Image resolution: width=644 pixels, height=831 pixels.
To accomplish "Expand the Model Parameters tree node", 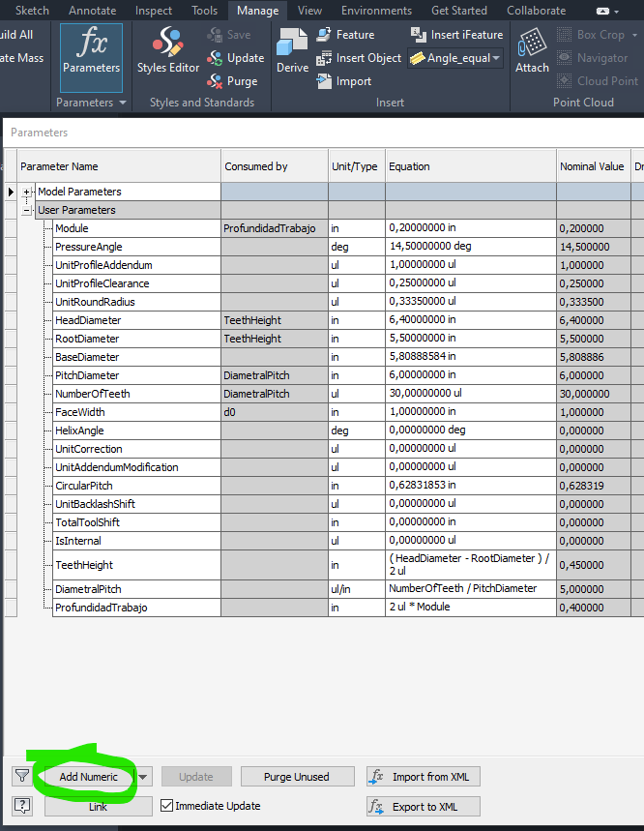I will click(x=28, y=192).
